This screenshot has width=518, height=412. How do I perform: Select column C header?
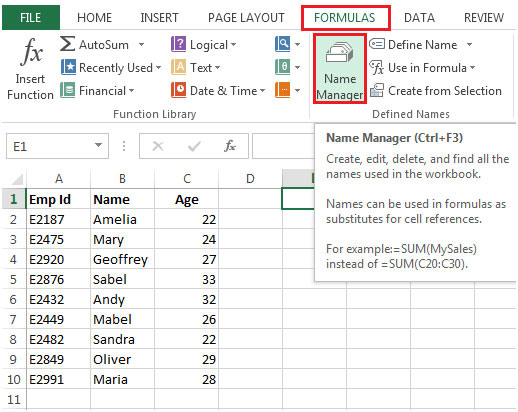pyautogui.click(x=187, y=179)
